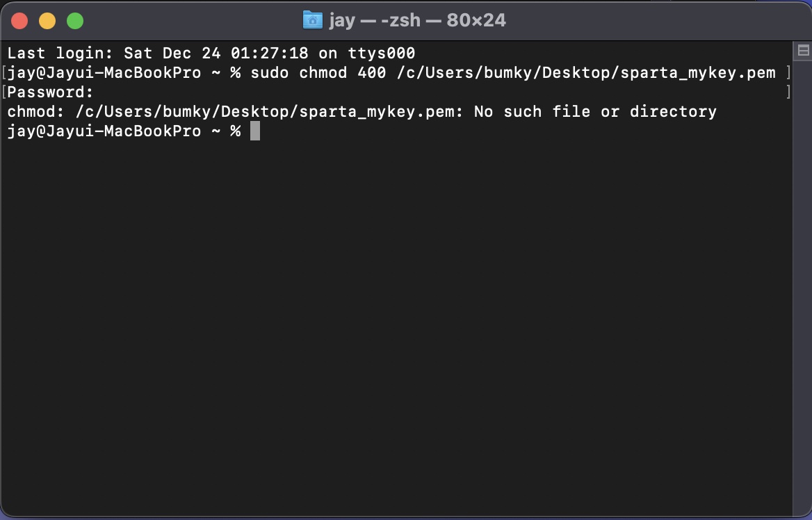Click the opening bracket mark before Password
Image resolution: width=812 pixels, height=520 pixels.
pyautogui.click(x=4, y=92)
